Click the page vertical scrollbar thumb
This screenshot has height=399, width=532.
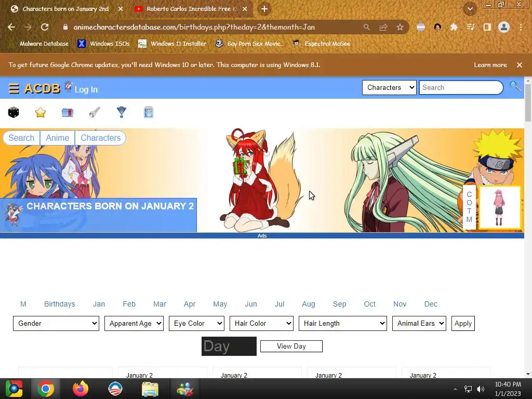click(528, 103)
